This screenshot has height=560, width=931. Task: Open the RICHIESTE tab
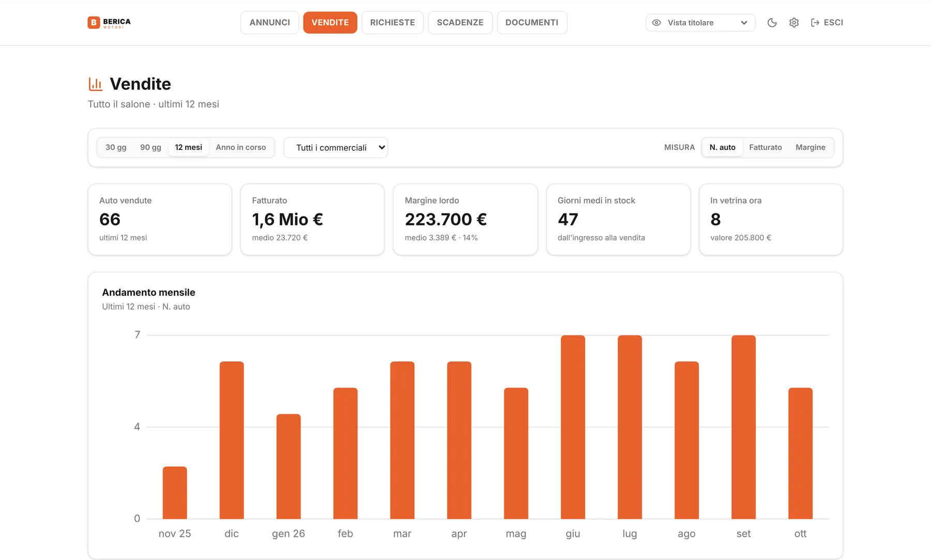(x=393, y=23)
